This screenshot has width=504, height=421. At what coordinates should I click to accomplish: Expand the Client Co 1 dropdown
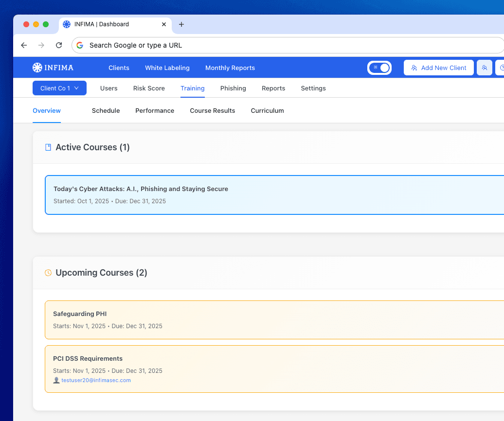tap(59, 88)
